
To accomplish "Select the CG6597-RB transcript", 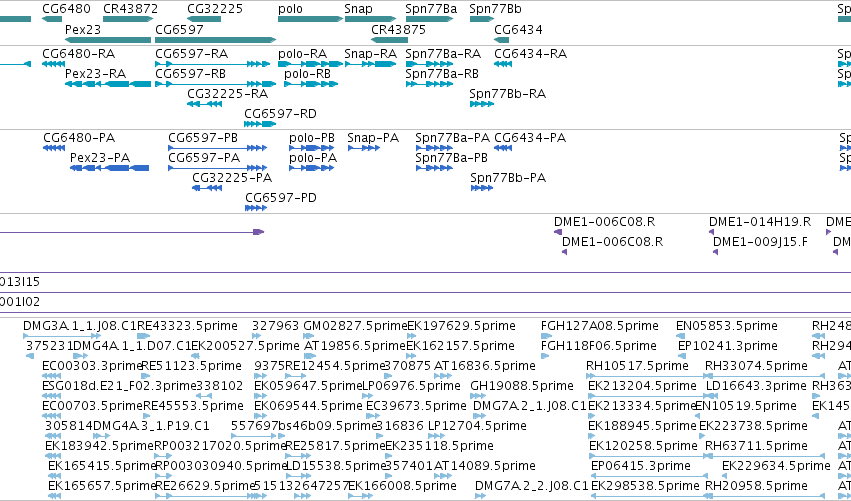I will coord(215,84).
